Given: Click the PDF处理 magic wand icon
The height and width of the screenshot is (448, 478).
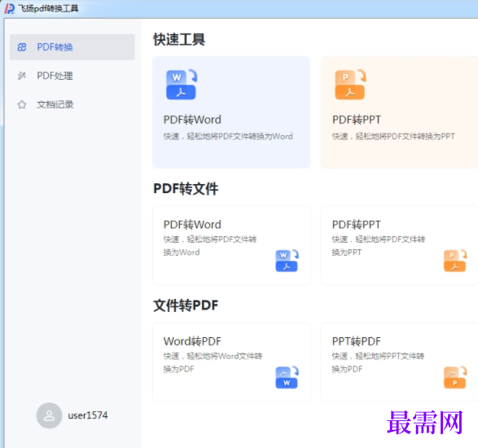Looking at the screenshot, I should point(22,76).
